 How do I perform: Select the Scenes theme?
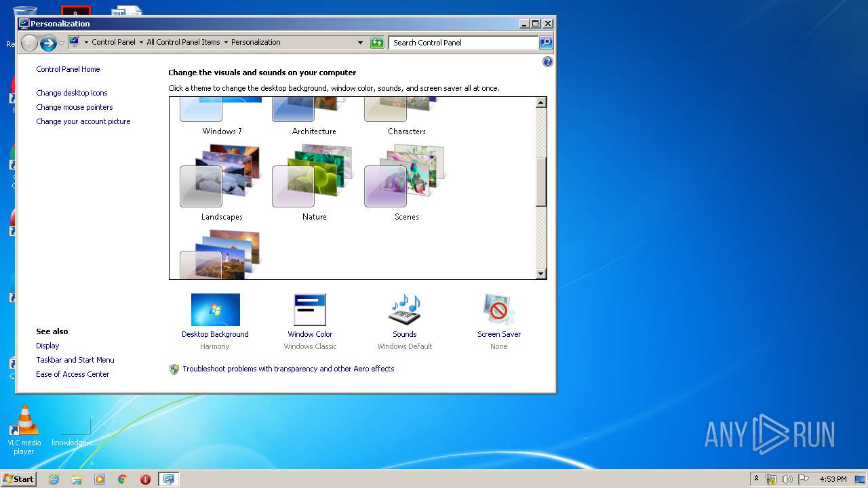click(406, 182)
